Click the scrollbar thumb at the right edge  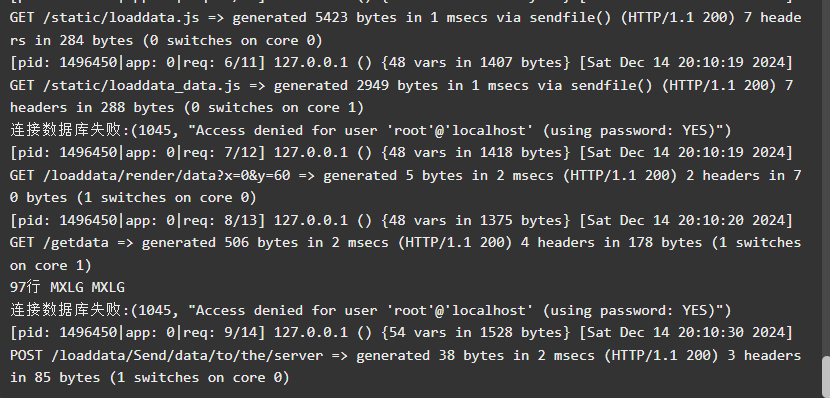pyautogui.click(x=826, y=377)
